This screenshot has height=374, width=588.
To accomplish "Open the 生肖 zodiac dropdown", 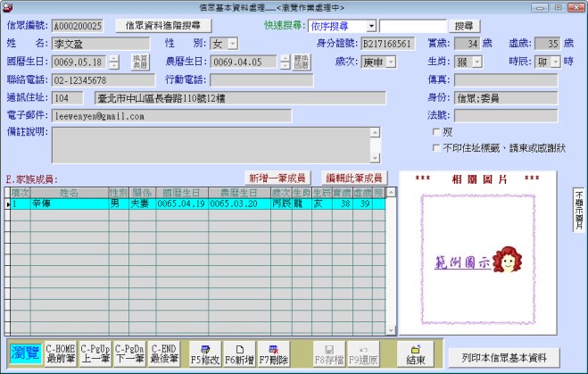I will click(x=477, y=62).
